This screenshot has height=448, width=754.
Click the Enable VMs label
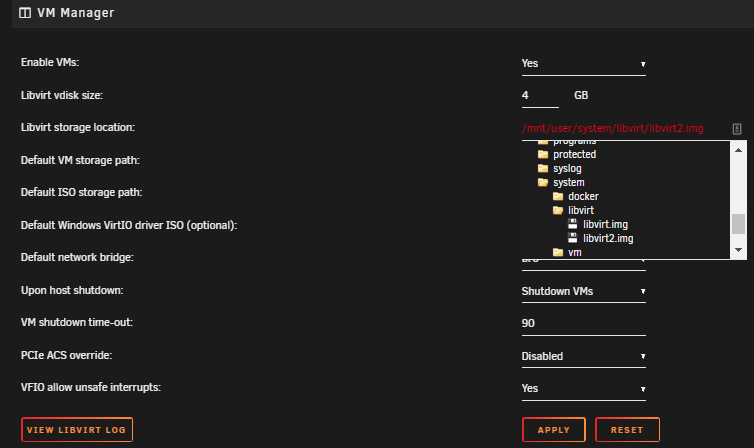pos(50,62)
